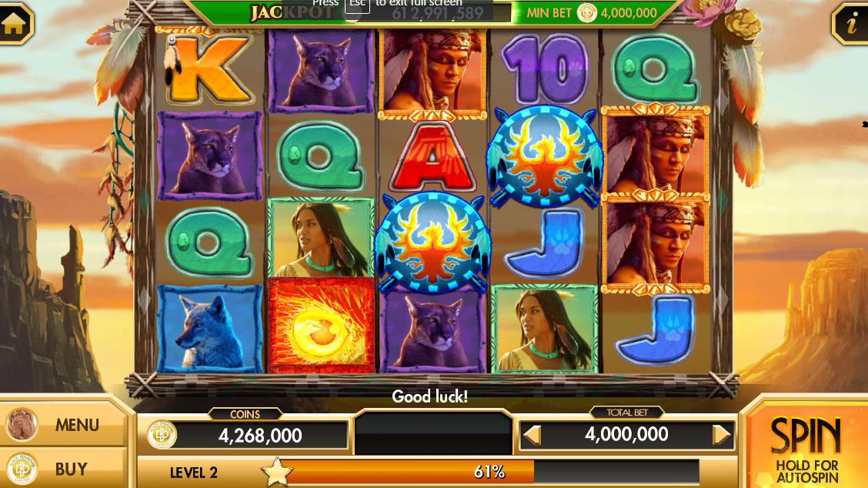The height and width of the screenshot is (488, 868).
Task: Click the total bet amount field
Action: tap(626, 435)
